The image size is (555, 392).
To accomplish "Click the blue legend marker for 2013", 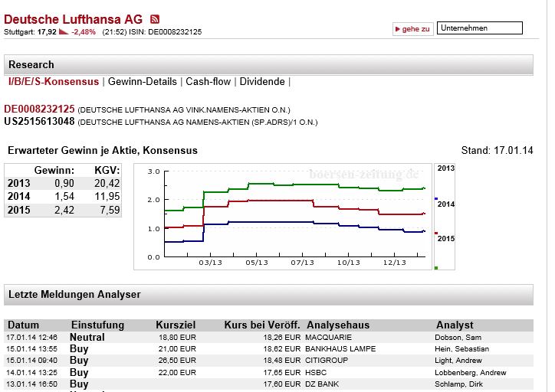I will pyautogui.click(x=436, y=198).
